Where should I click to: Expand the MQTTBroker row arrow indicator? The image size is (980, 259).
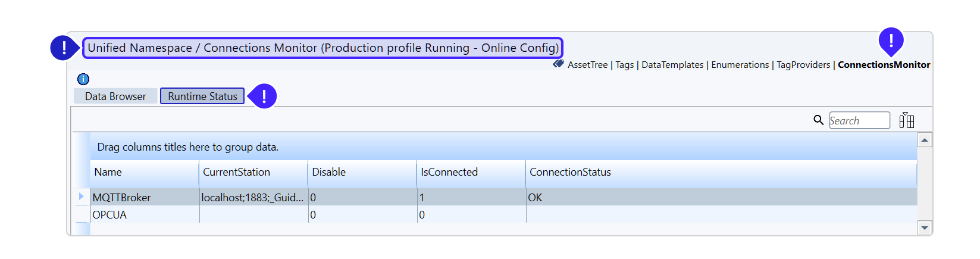pyautogui.click(x=82, y=196)
